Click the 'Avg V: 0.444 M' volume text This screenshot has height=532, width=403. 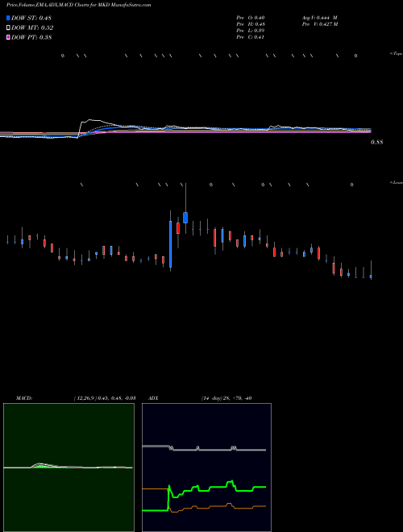click(320, 18)
